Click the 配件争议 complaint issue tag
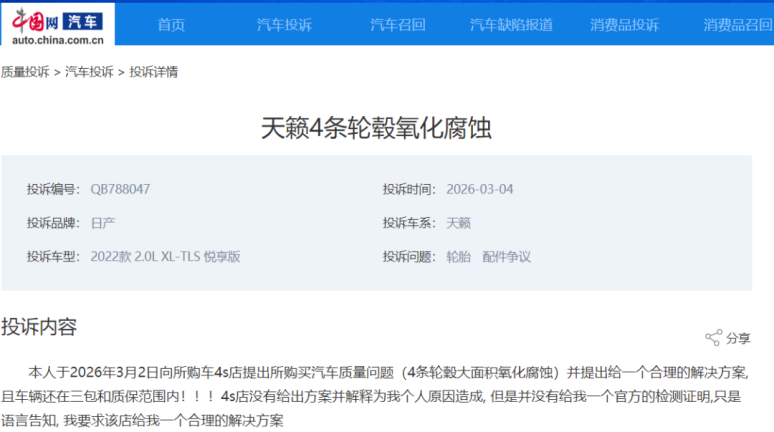The width and height of the screenshot is (774, 432). tap(506, 256)
